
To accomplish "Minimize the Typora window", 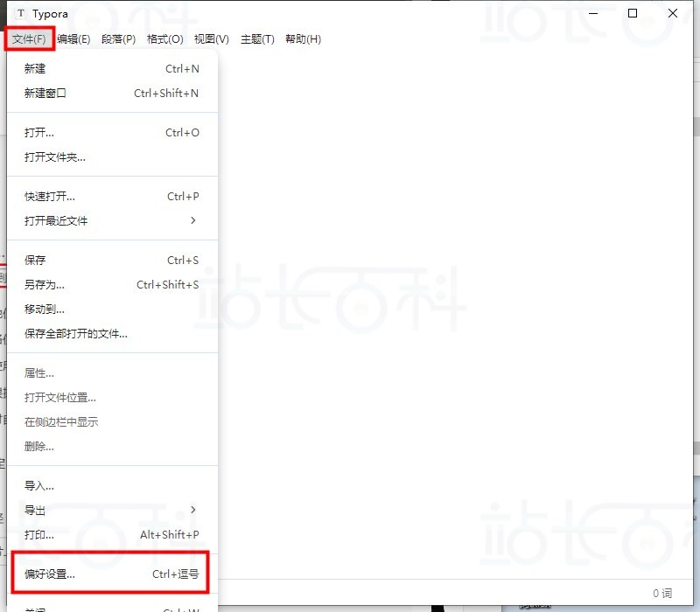I will (x=593, y=13).
